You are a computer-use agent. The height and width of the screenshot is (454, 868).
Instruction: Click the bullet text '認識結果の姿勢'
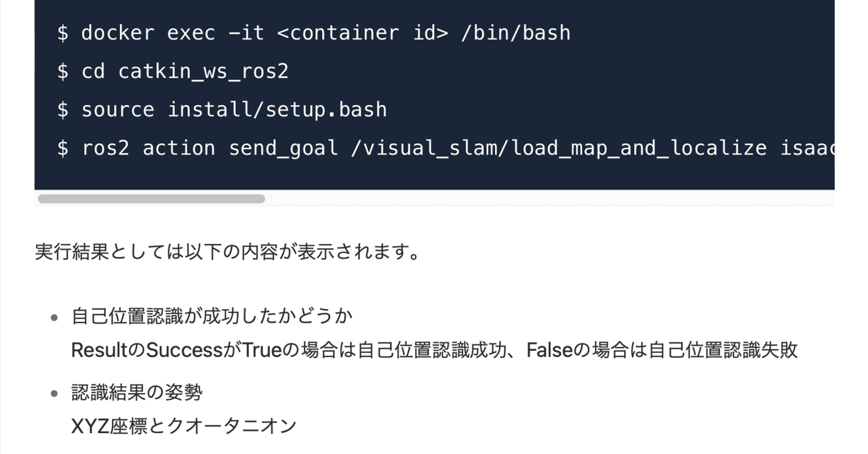[137, 392]
